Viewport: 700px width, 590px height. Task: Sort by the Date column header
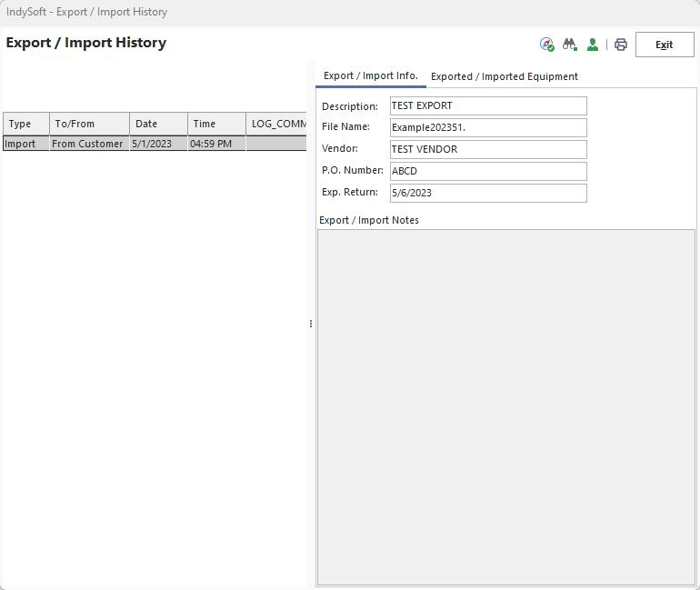[x=158, y=124]
